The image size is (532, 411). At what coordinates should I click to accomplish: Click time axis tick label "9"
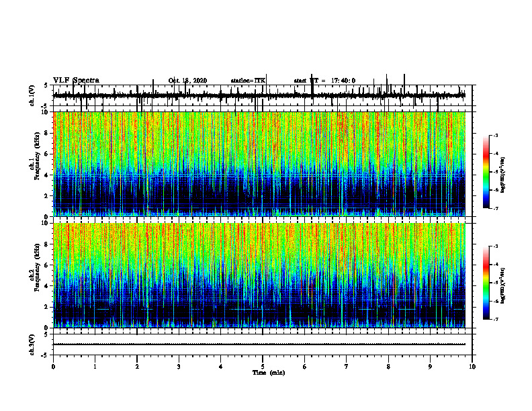[x=430, y=367]
